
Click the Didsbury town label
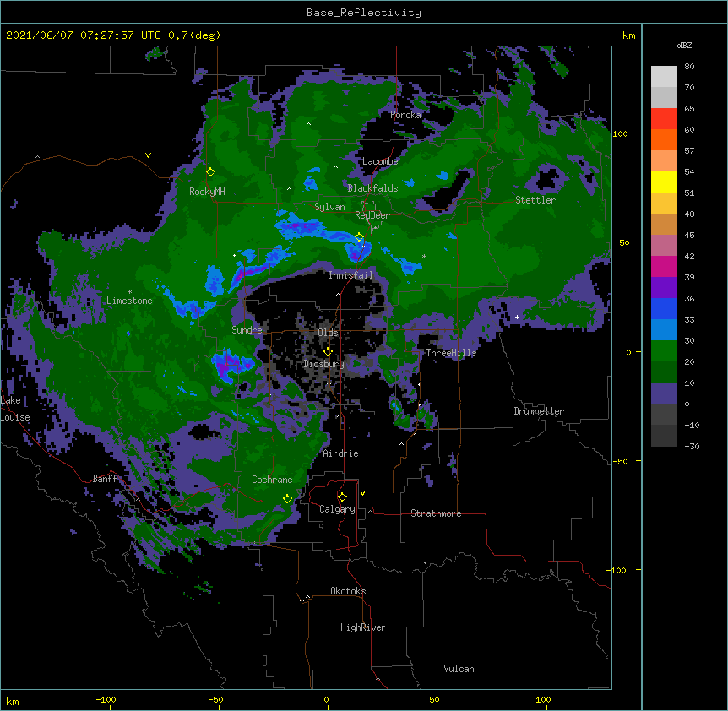[x=323, y=364]
